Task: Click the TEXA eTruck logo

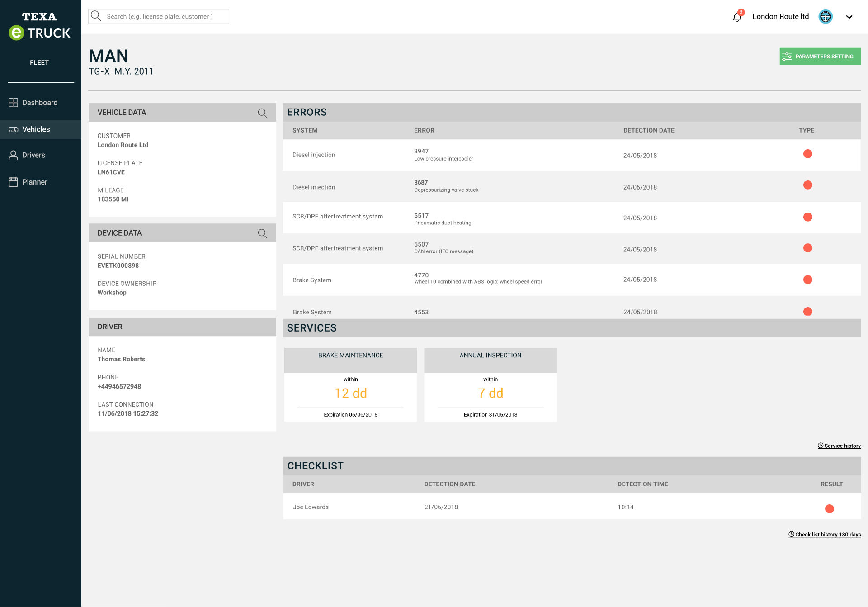Action: tap(39, 26)
